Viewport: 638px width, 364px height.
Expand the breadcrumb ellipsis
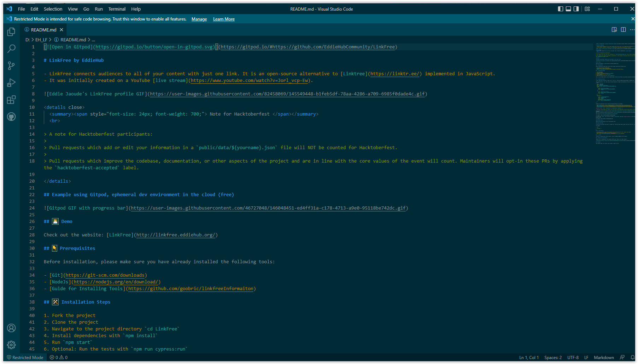(93, 40)
